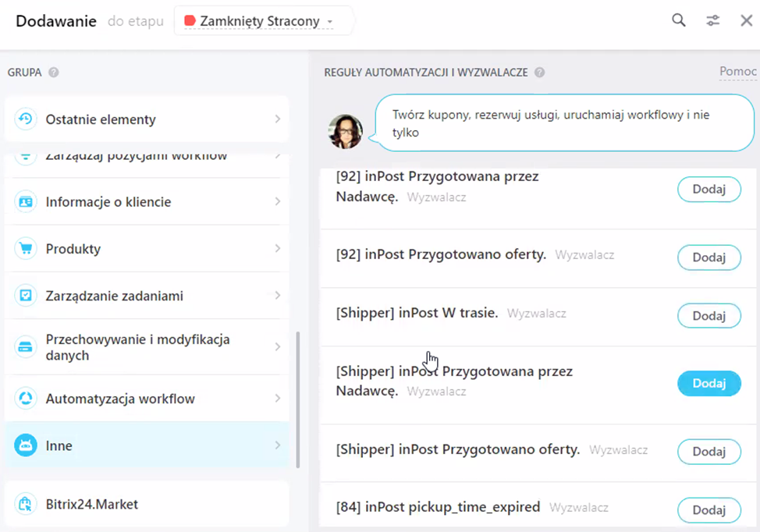The height and width of the screenshot is (532, 760).
Task: Select the Automatyzacja workflow group
Action: click(147, 399)
